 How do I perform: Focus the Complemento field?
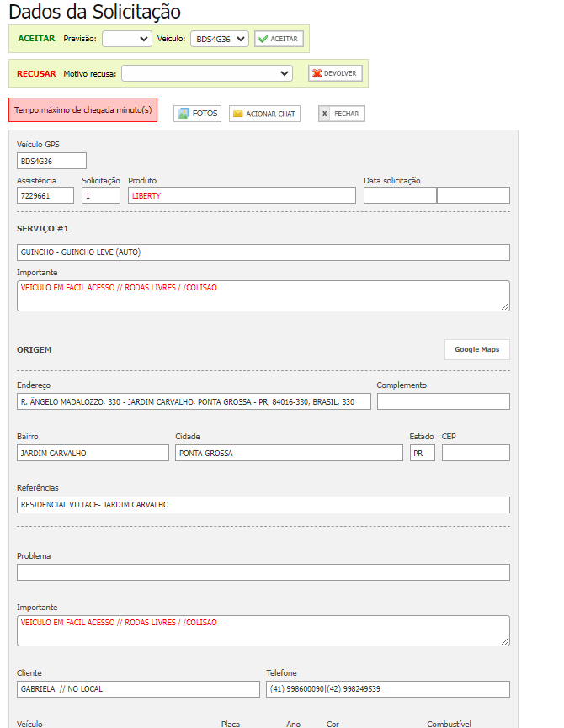pos(443,401)
